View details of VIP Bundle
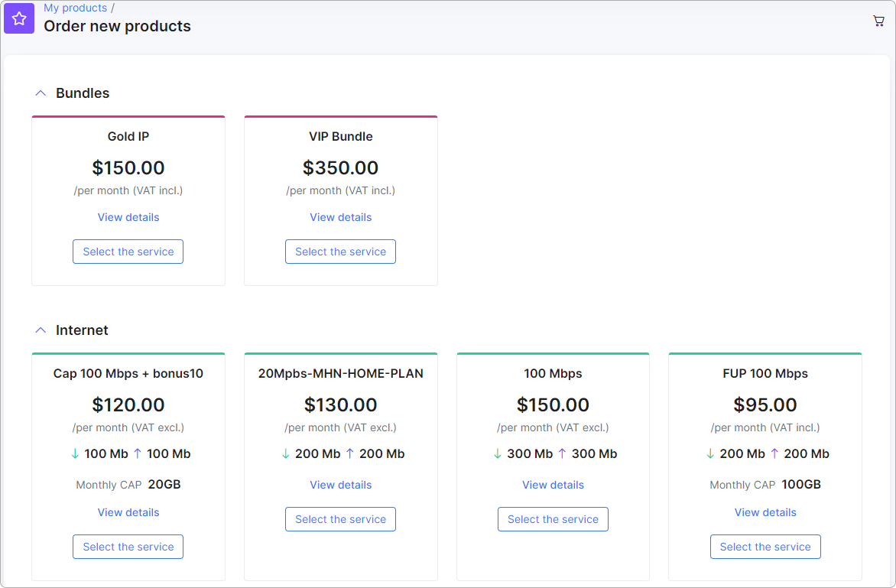896x588 pixels. pyautogui.click(x=340, y=217)
